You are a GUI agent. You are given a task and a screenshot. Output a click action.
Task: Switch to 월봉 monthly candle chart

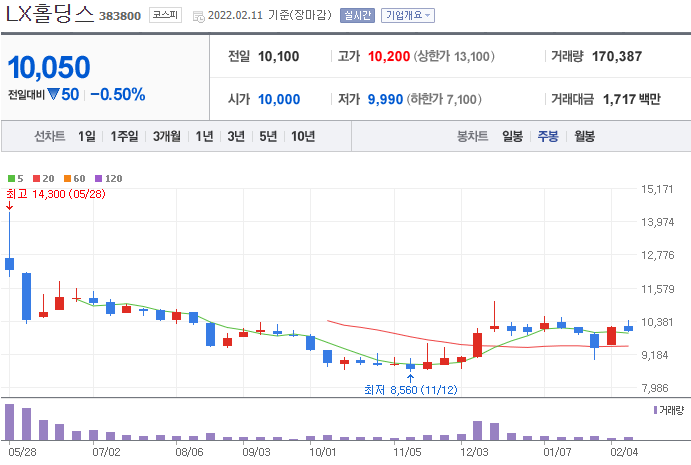584,136
